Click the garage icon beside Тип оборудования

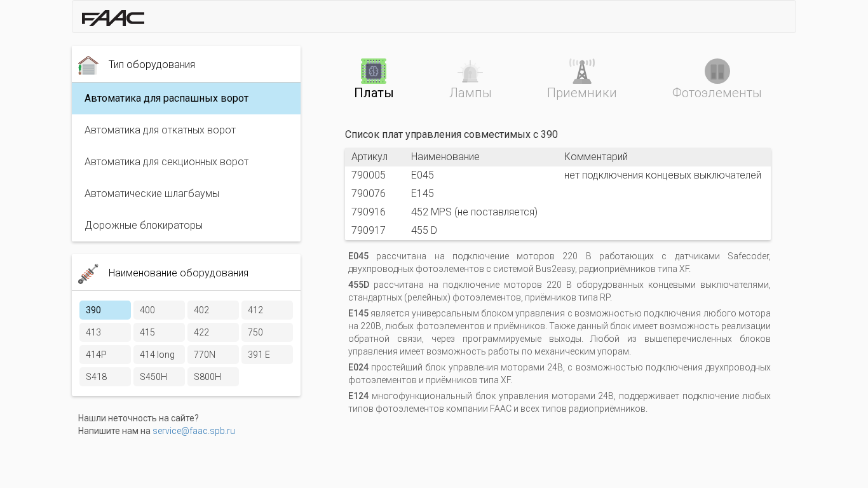(x=88, y=65)
